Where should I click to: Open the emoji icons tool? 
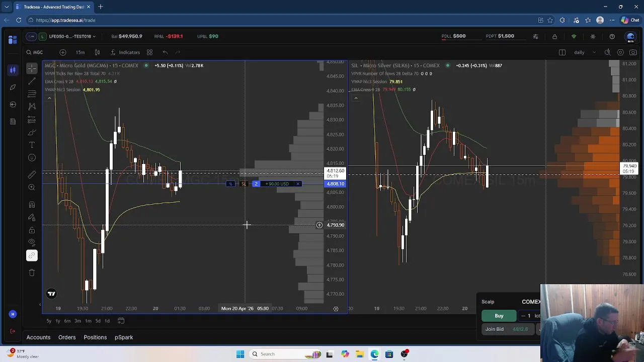[32, 158]
